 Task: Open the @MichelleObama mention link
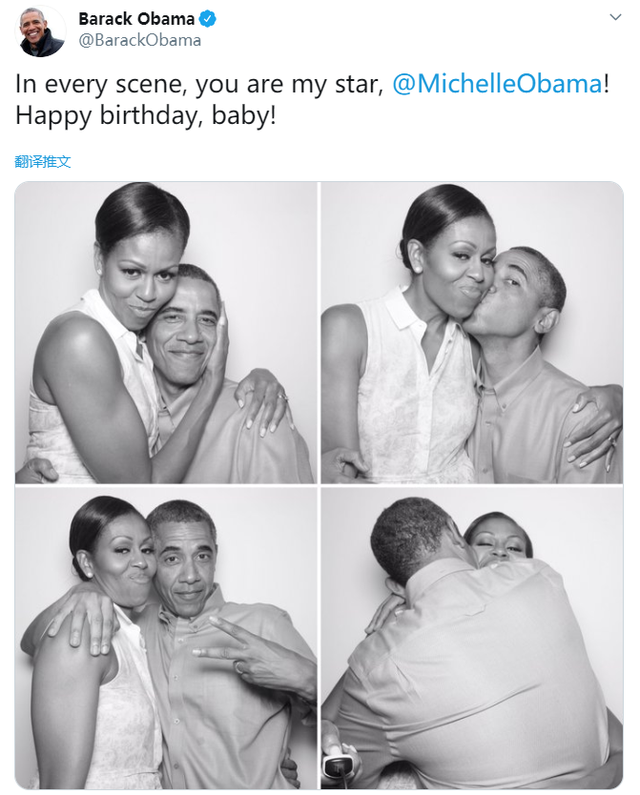pos(497,84)
